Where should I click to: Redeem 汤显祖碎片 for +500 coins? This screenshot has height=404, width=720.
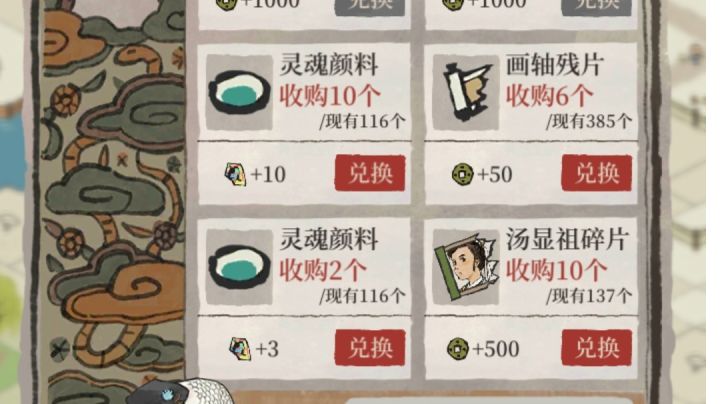pos(596,348)
